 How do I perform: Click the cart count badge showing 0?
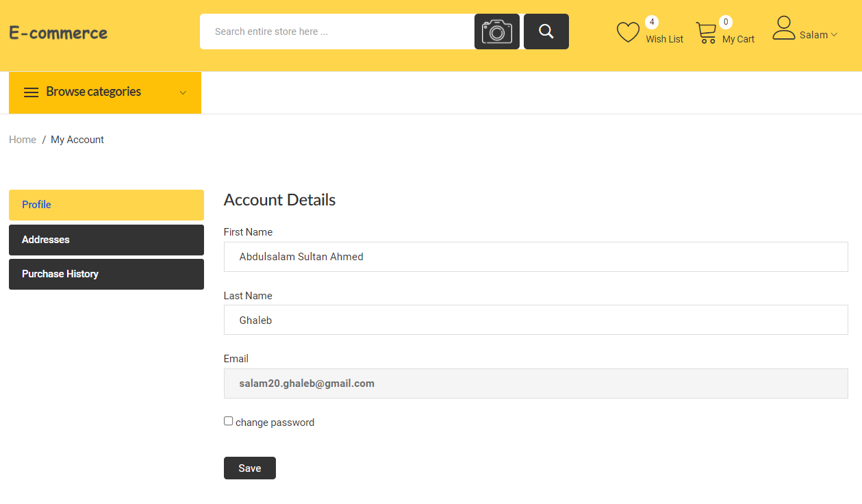click(727, 21)
